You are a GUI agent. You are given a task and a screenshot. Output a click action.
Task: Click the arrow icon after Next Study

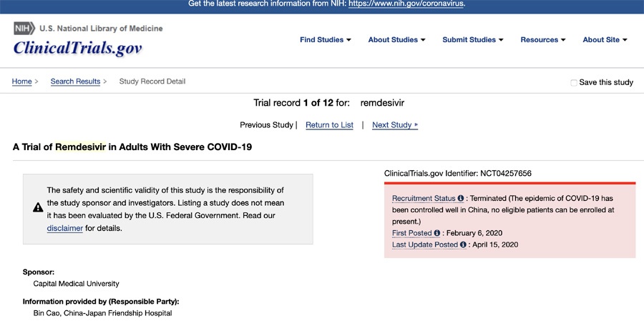click(x=416, y=125)
